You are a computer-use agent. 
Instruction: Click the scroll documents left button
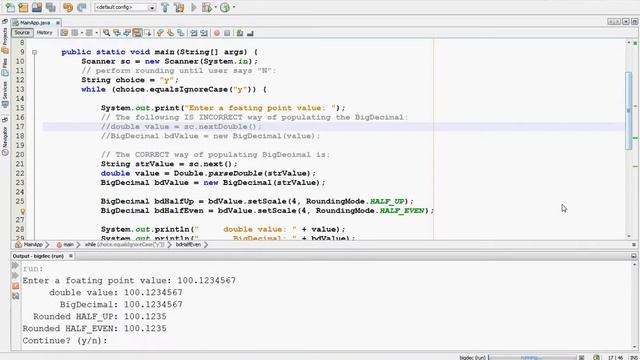[611, 22]
